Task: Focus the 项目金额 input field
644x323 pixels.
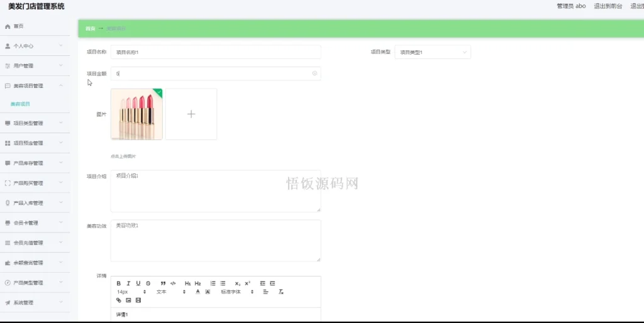Action: [x=216, y=74]
